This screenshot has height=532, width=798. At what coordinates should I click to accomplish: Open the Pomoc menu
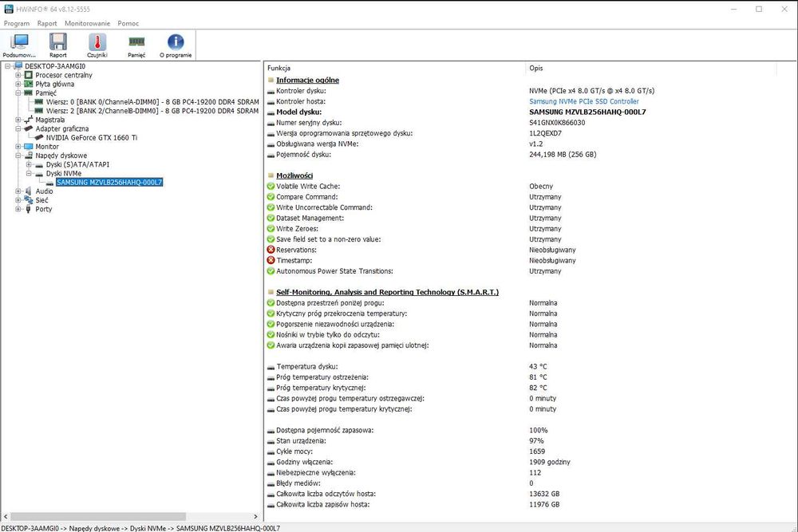point(128,23)
